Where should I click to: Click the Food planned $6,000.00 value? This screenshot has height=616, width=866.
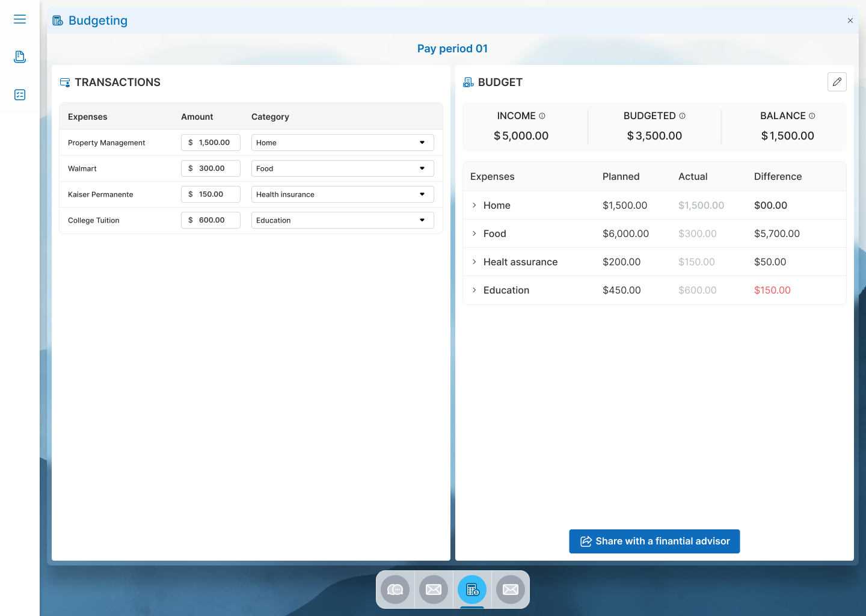pos(625,233)
